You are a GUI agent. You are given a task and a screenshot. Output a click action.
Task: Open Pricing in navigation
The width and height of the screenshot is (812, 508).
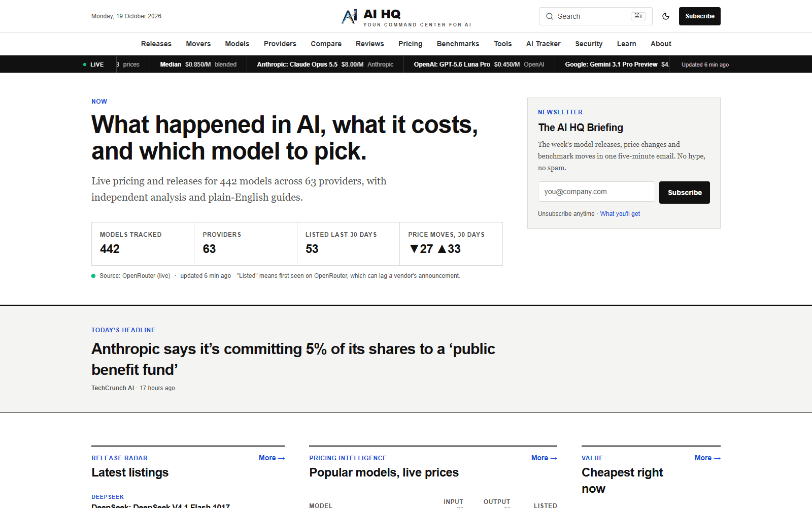pos(410,44)
